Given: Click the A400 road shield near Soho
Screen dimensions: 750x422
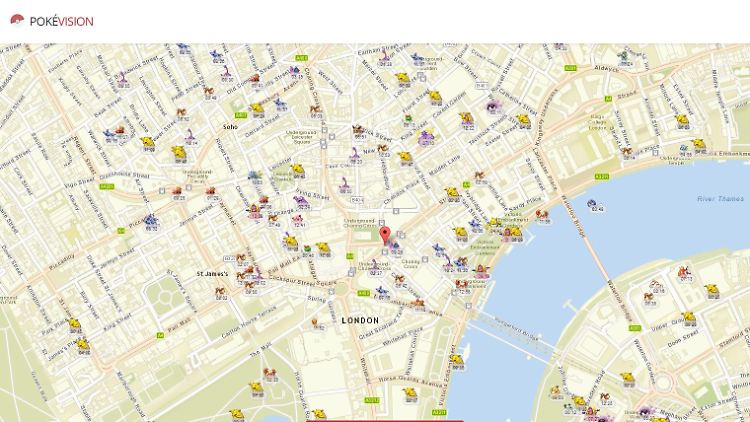Looking at the screenshot, I should (241, 115).
